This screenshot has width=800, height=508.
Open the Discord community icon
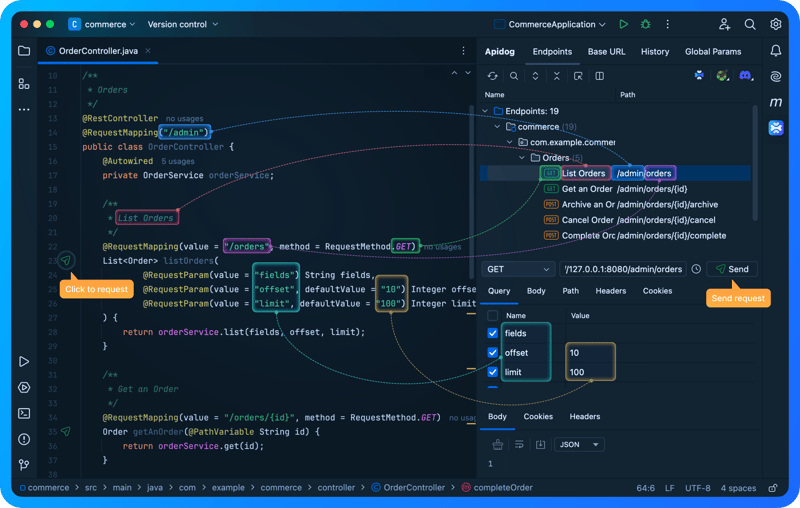coord(746,75)
